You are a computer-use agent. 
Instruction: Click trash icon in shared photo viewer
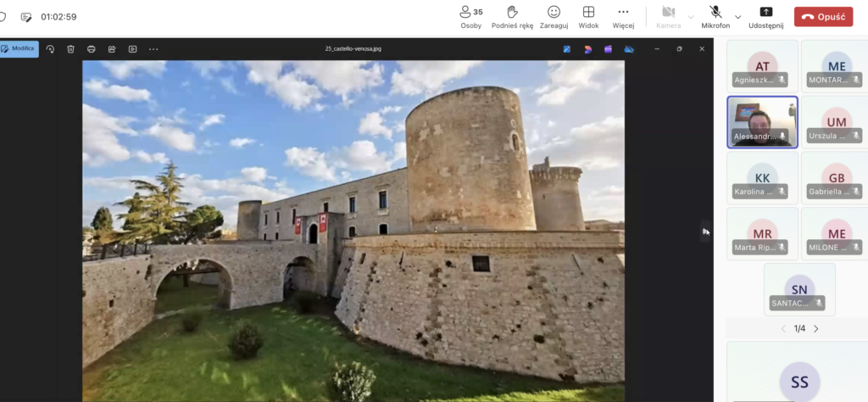pos(70,49)
